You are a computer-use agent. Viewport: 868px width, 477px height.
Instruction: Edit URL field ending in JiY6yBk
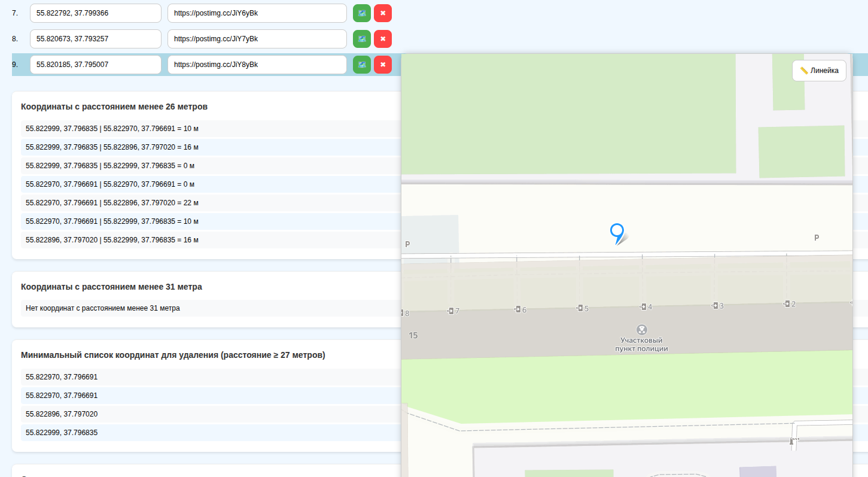[x=257, y=13]
